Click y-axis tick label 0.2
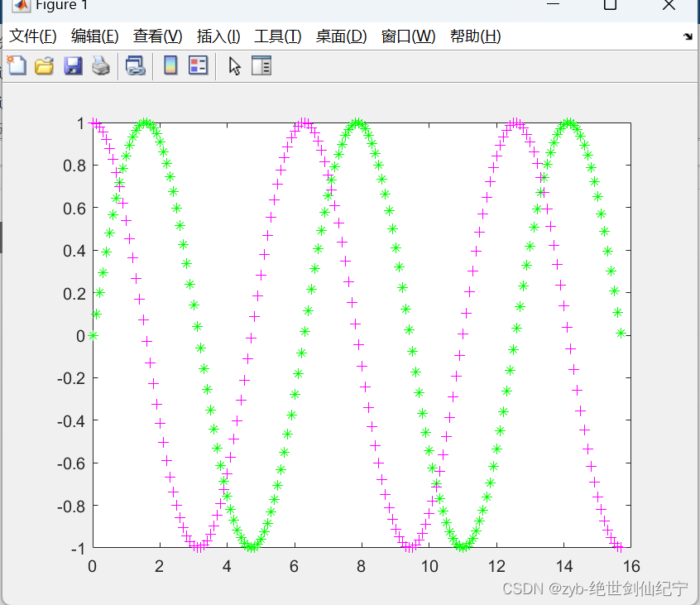This screenshot has width=700, height=605. point(74,294)
